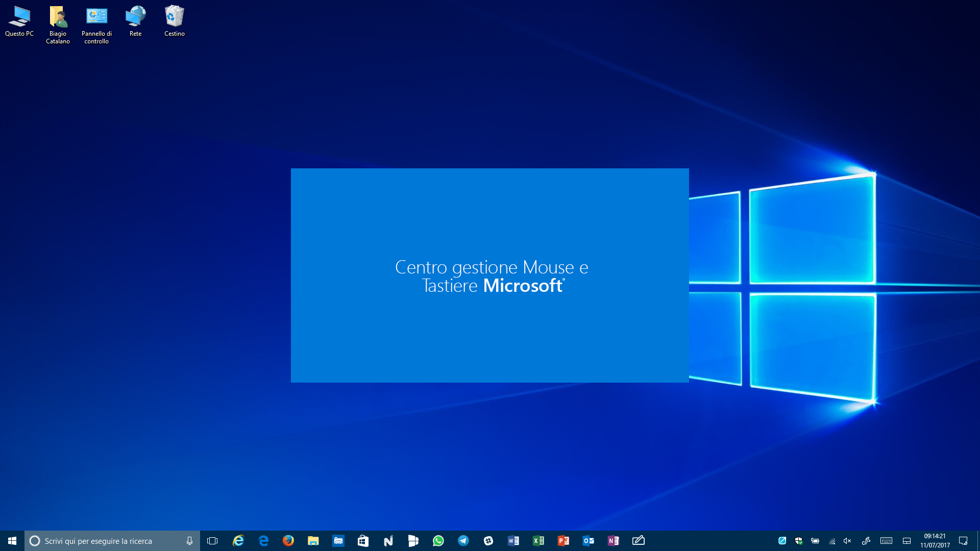980x551 pixels.
Task: Launch Microsoft Edge from the taskbar
Action: [263, 541]
